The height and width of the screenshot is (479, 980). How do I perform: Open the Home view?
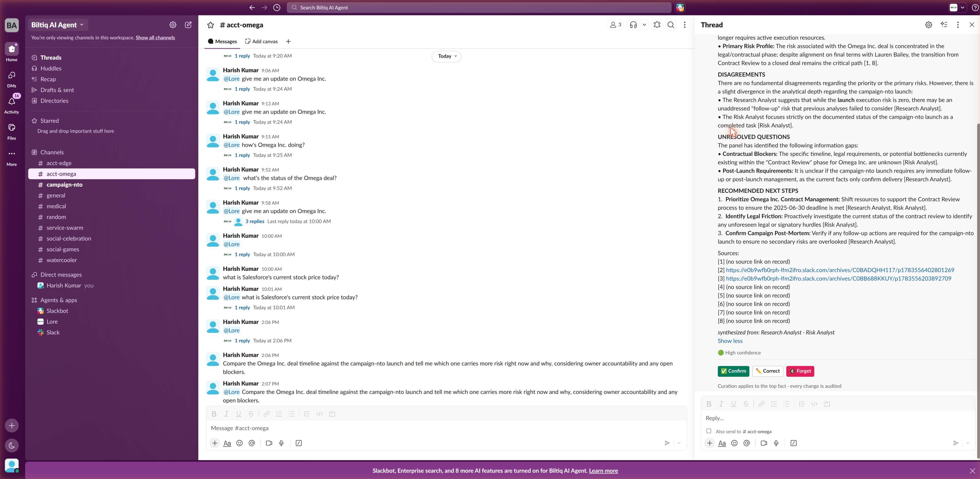click(x=12, y=52)
